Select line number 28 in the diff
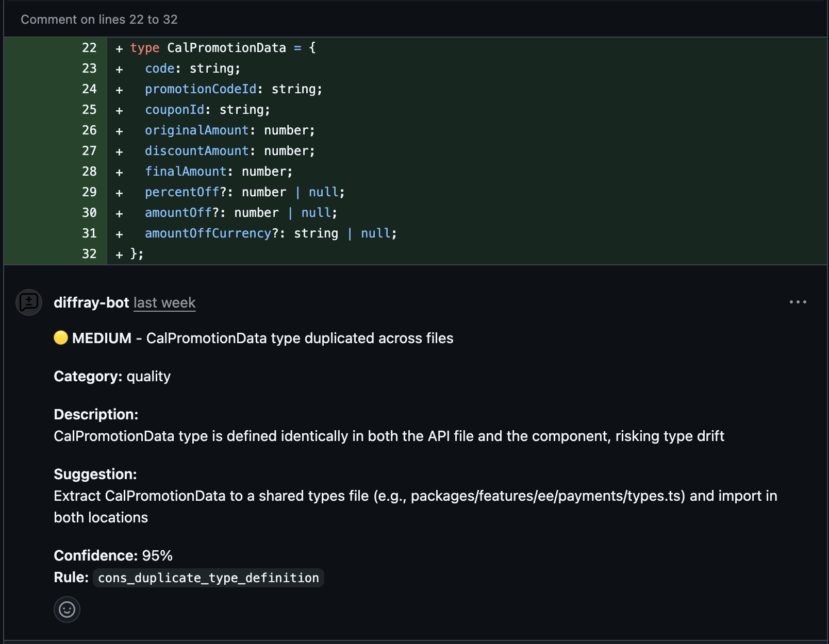 click(89, 171)
